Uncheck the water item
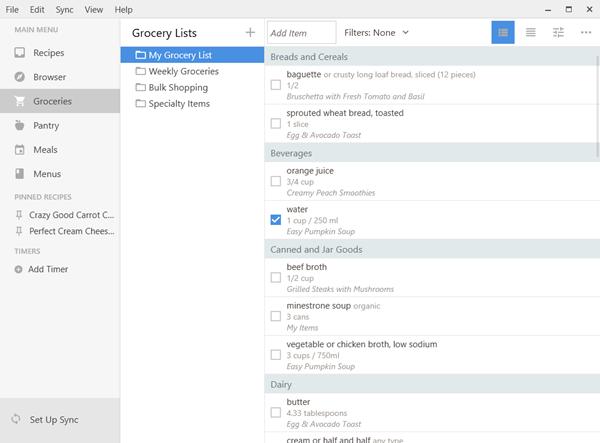Image resolution: width=600 pixels, height=443 pixels. [x=276, y=220]
